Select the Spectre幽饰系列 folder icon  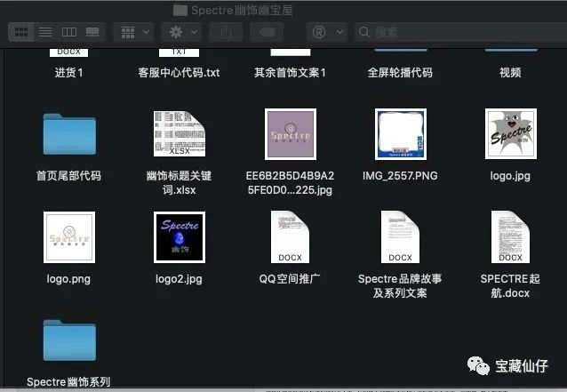69,340
